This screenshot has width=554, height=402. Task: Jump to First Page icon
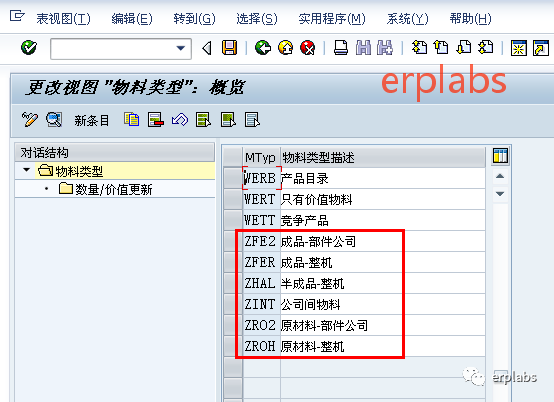coord(419,47)
